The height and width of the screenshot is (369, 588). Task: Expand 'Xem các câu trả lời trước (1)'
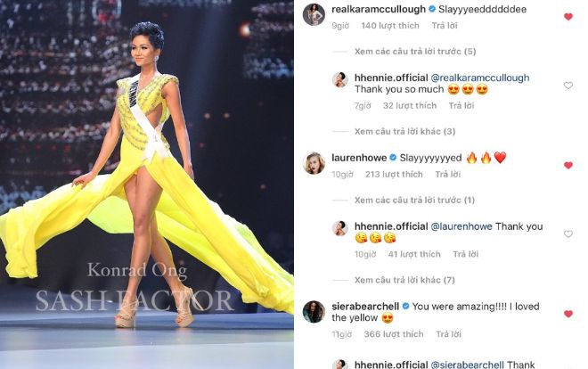[x=414, y=200]
